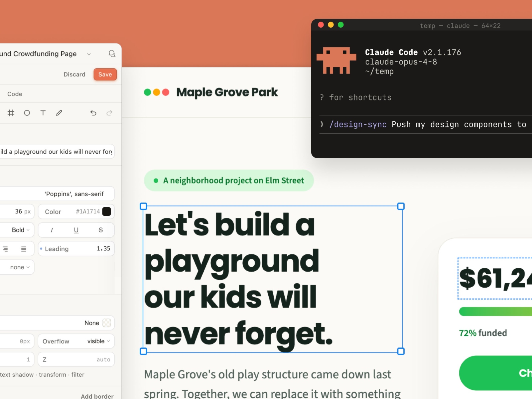The width and height of the screenshot is (532, 399).
Task: Set text alignment to justify
Action: pos(24,249)
